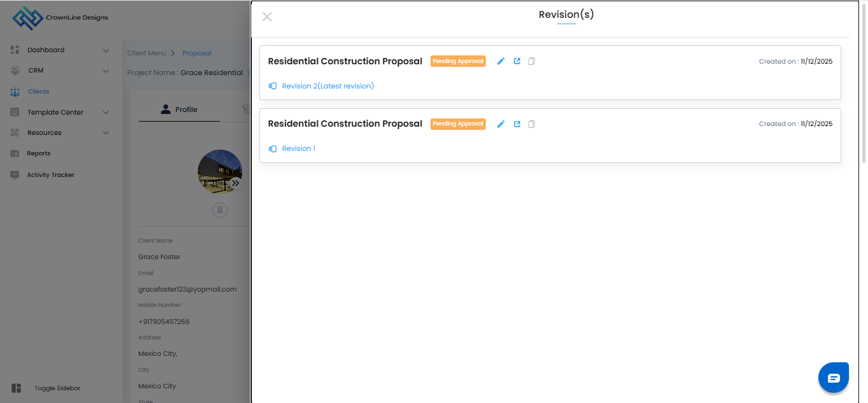Image resolution: width=868 pixels, height=403 pixels.
Task: Close the Revision(s) panel
Action: point(267,17)
